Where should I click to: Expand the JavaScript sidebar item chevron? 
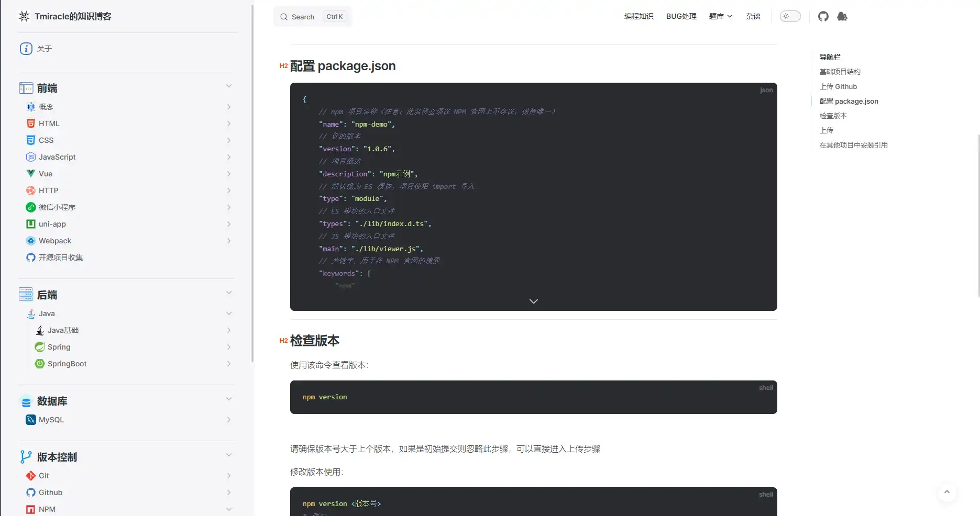229,157
